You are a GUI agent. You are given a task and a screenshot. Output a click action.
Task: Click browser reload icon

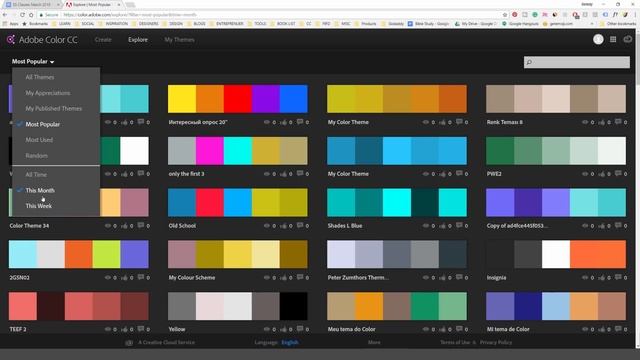(x=22, y=15)
